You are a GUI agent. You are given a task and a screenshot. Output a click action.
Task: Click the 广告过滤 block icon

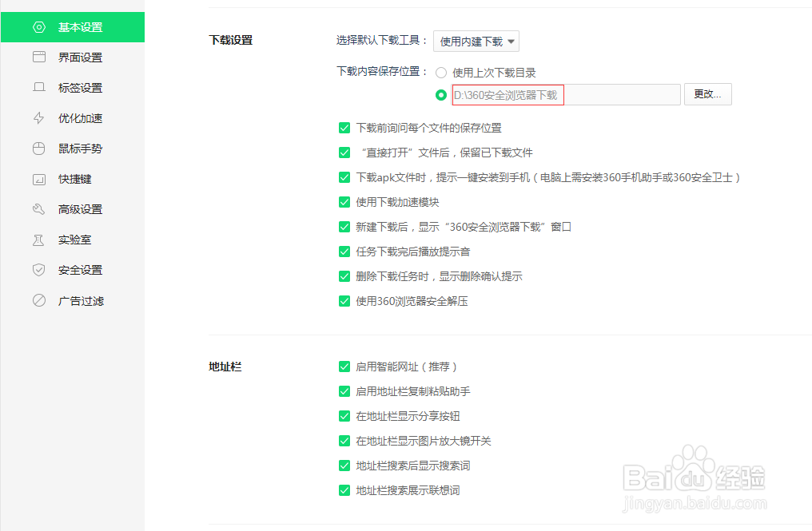click(39, 300)
